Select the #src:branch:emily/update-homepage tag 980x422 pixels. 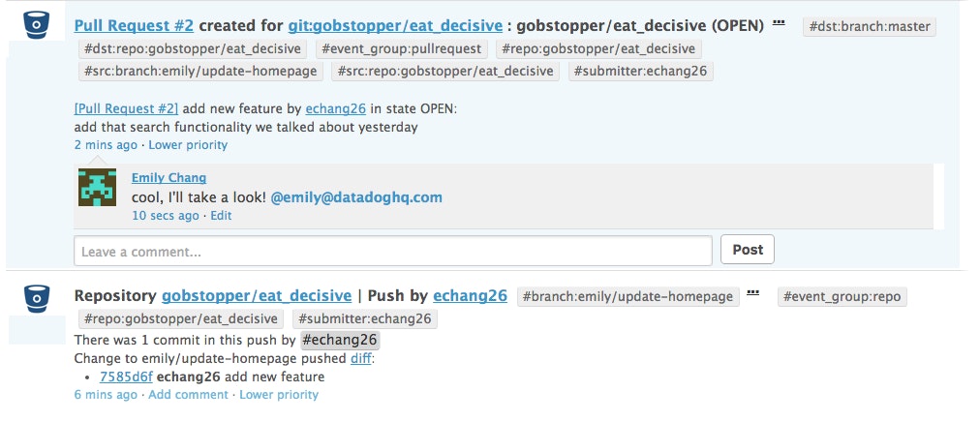(x=200, y=71)
